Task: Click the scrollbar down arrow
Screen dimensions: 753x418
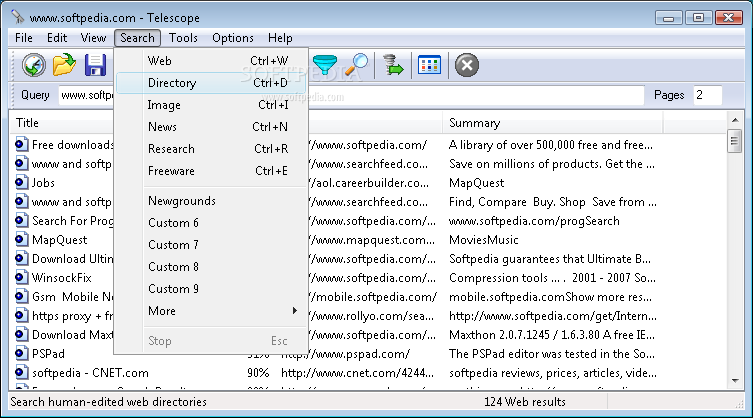Action: [735, 381]
